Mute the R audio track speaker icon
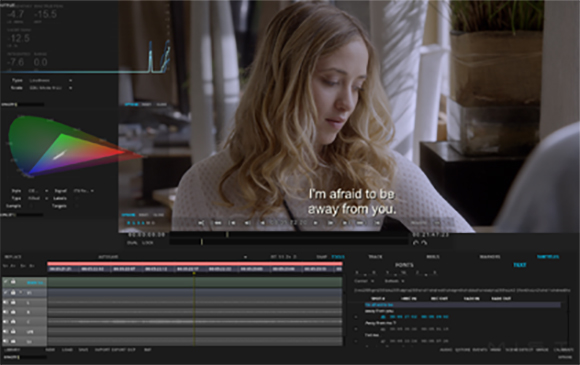This screenshot has height=365, width=580. click(6, 312)
